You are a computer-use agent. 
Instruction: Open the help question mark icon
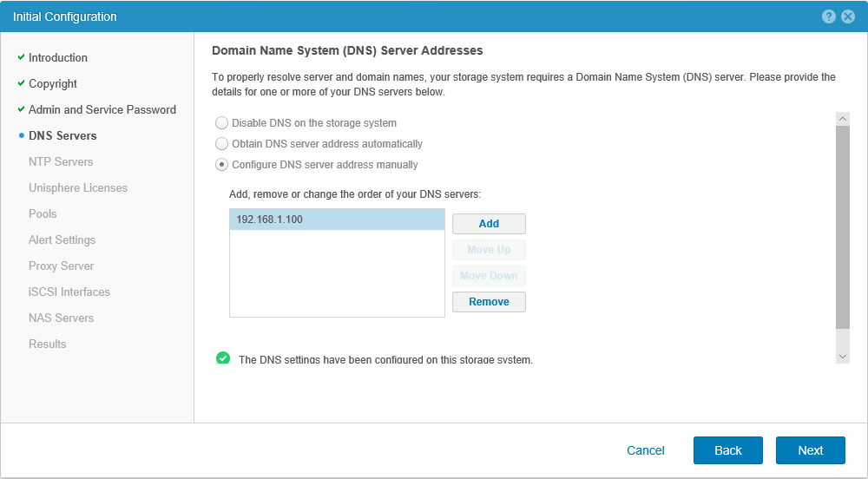tap(829, 16)
